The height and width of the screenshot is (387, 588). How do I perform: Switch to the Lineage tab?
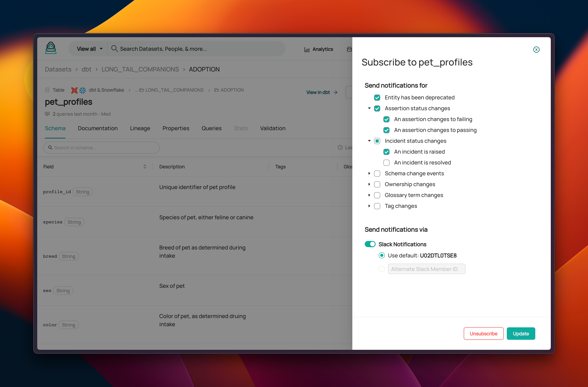140,128
